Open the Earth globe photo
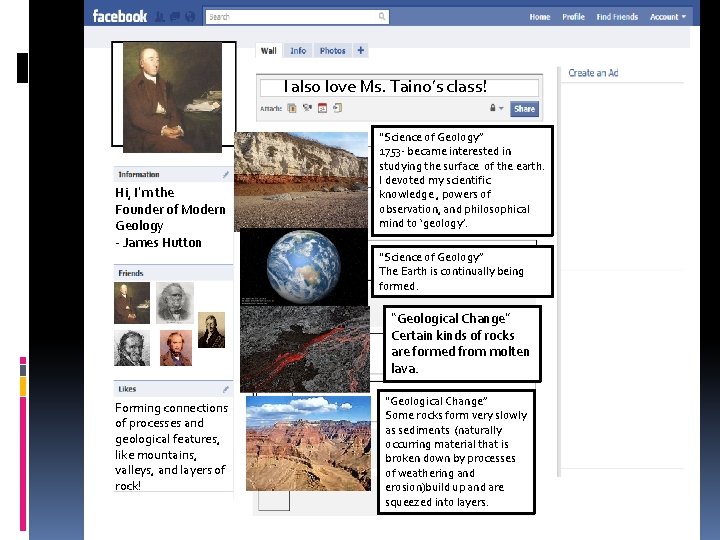 click(x=304, y=267)
